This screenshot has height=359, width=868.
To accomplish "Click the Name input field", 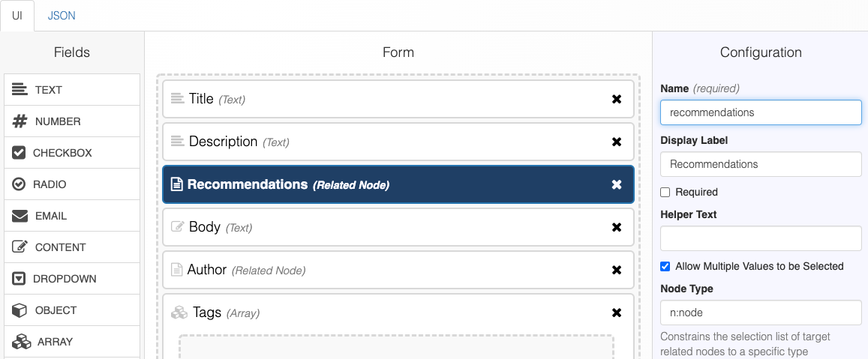I will (761, 112).
